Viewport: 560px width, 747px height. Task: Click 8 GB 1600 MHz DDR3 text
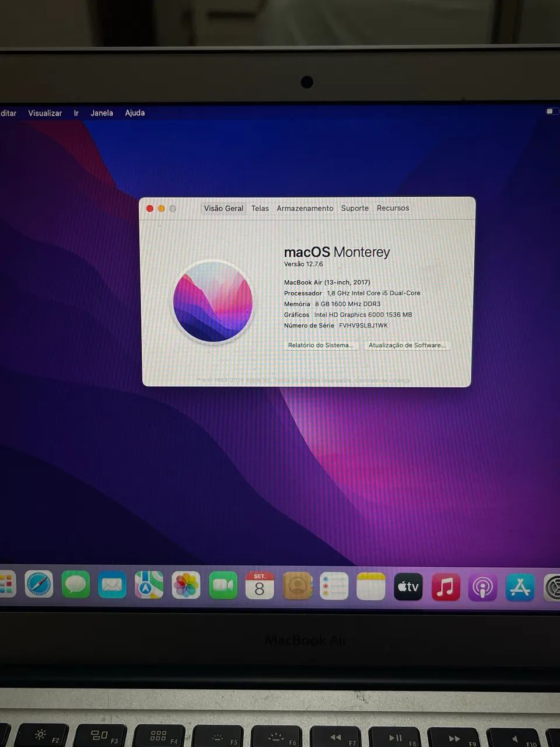click(x=348, y=304)
